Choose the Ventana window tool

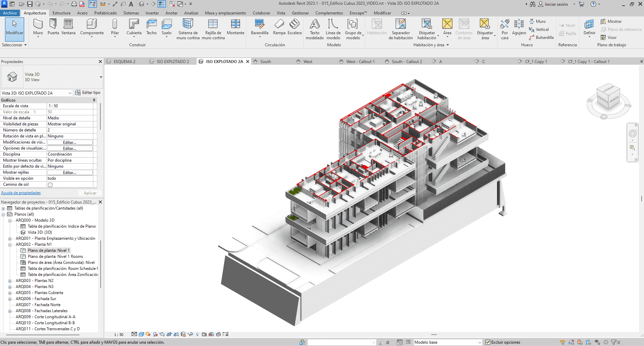(68, 27)
